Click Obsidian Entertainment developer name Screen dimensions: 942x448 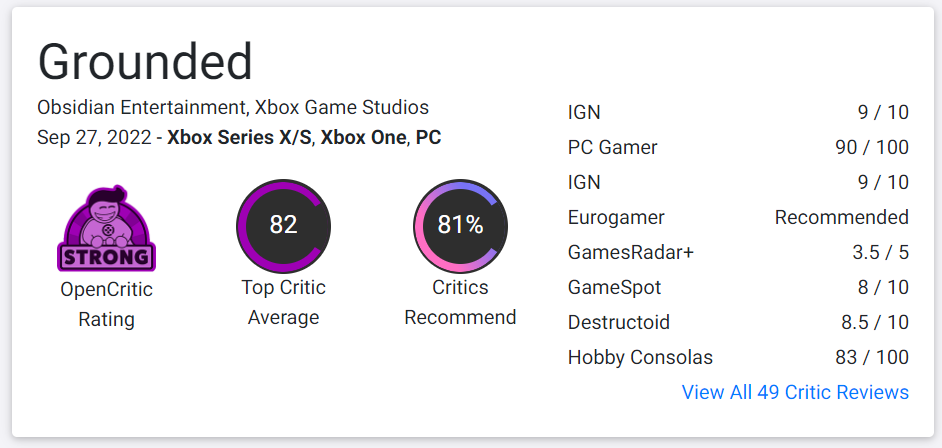(141, 107)
